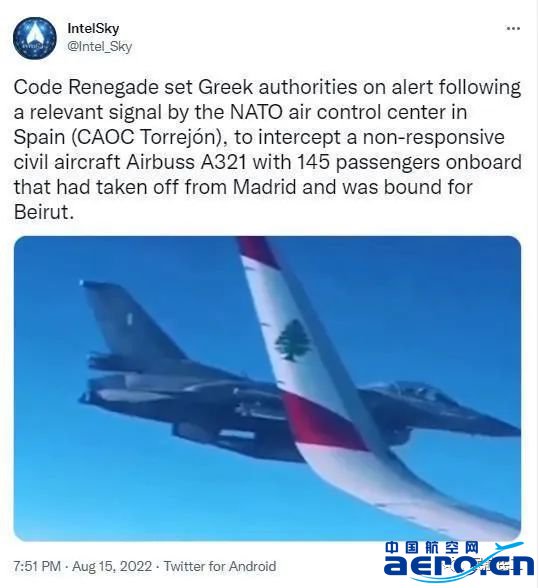Click the Chinese 中国航空网 watermark text
The width and height of the screenshot is (539, 588).
tap(432, 548)
